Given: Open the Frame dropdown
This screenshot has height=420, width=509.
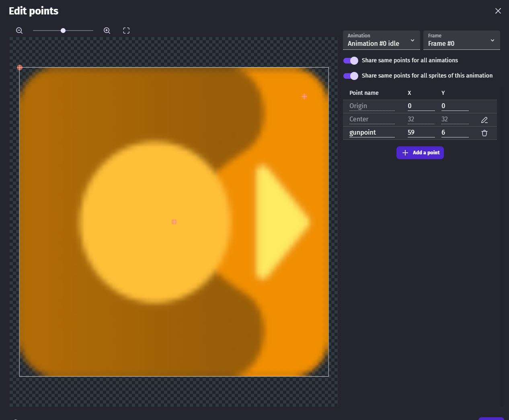Looking at the screenshot, I should click(x=462, y=40).
